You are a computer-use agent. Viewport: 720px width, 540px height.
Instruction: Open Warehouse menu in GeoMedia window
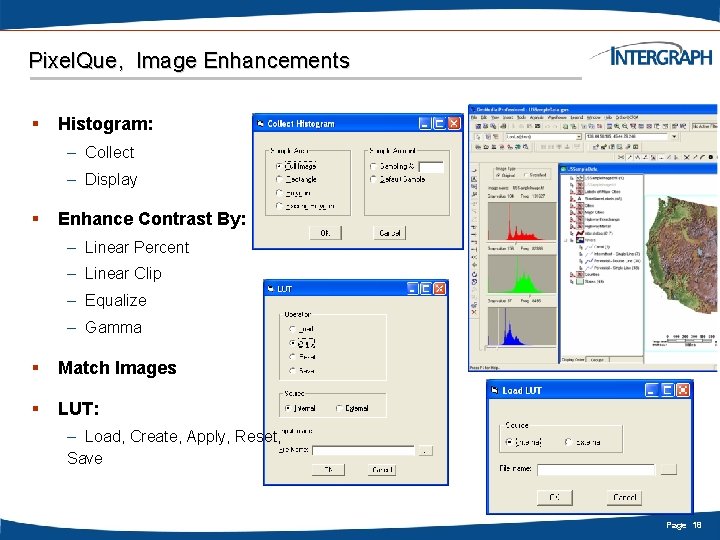[x=557, y=118]
